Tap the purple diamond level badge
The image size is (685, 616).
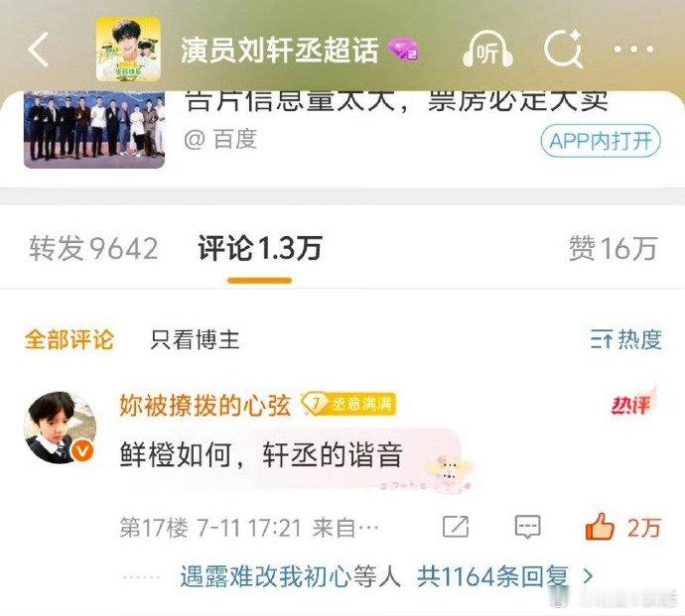404,50
